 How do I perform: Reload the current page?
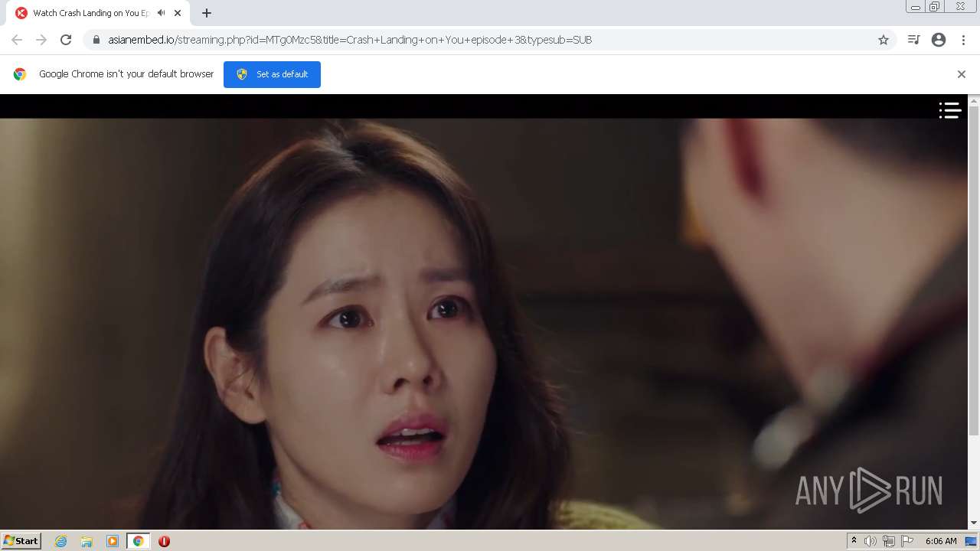click(66, 40)
